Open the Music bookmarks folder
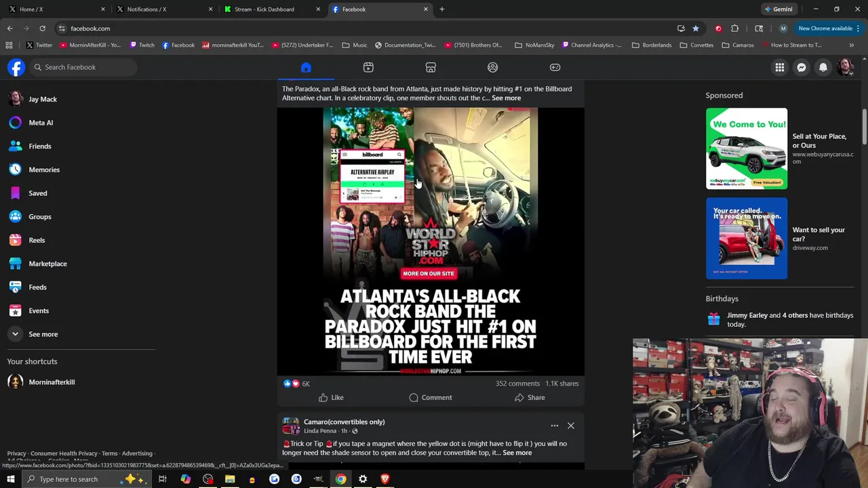 tap(355, 45)
